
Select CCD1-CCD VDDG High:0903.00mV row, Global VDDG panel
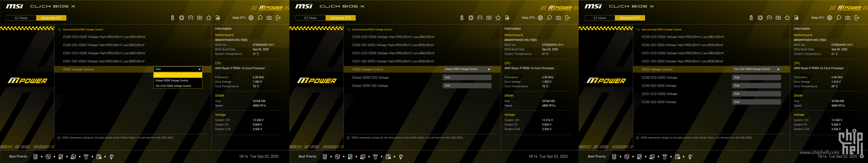[394, 53]
